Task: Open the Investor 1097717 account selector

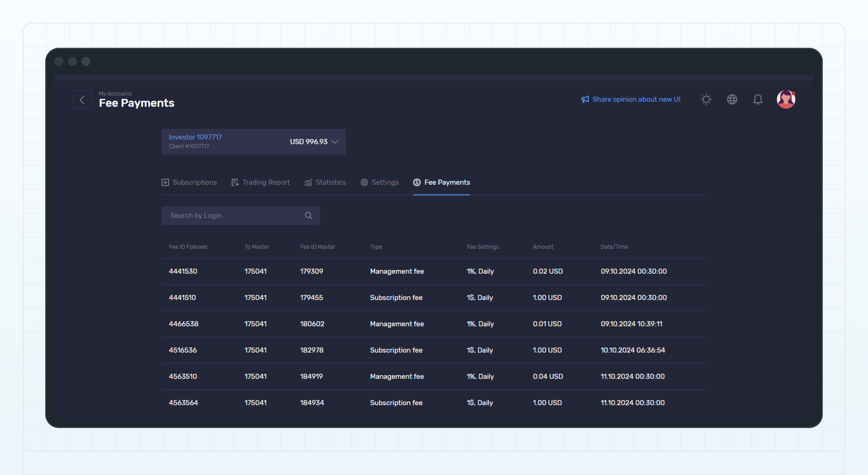Action: pos(253,142)
